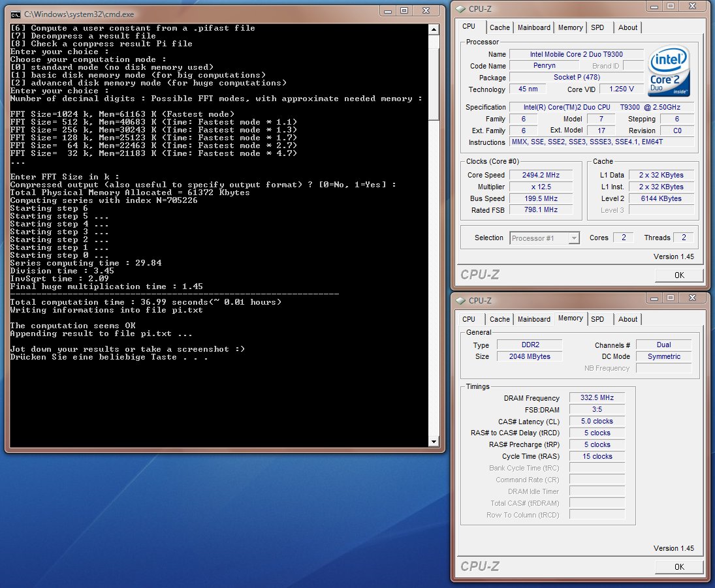
Task: Minimize the cmd.exe window
Action: [388, 11]
